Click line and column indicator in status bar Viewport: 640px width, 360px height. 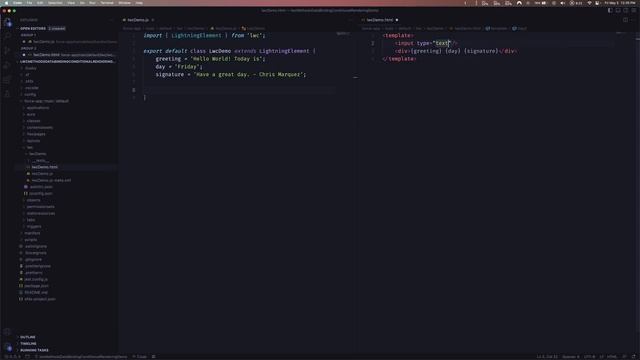pyautogui.click(x=547, y=357)
